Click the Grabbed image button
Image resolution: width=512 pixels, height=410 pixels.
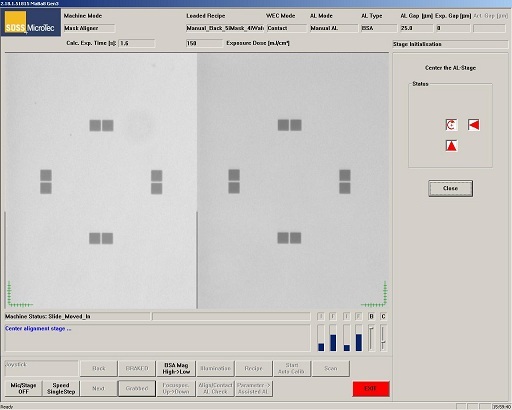click(x=137, y=388)
